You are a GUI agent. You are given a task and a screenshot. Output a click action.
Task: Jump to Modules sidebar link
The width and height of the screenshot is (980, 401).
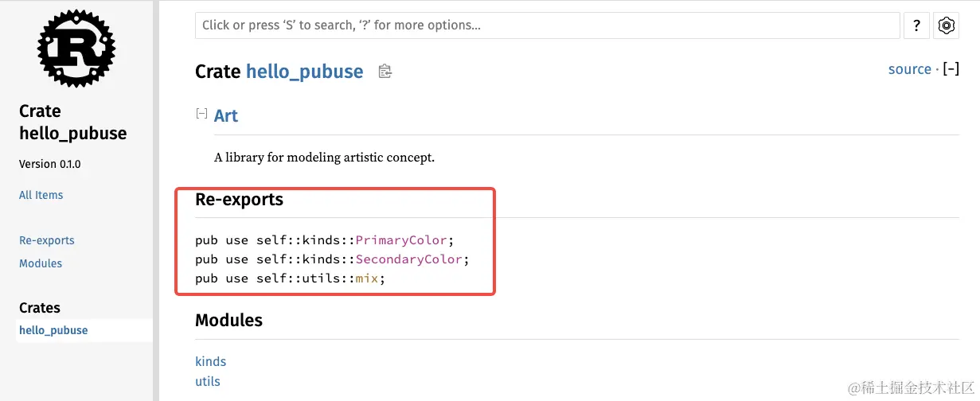coord(41,263)
